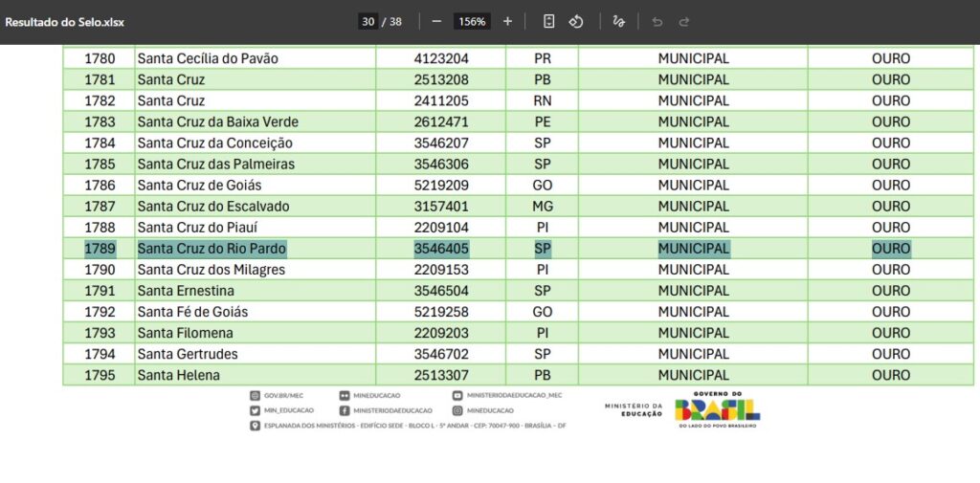
Task: Click the redo arrow in toolbar
Action: (684, 21)
